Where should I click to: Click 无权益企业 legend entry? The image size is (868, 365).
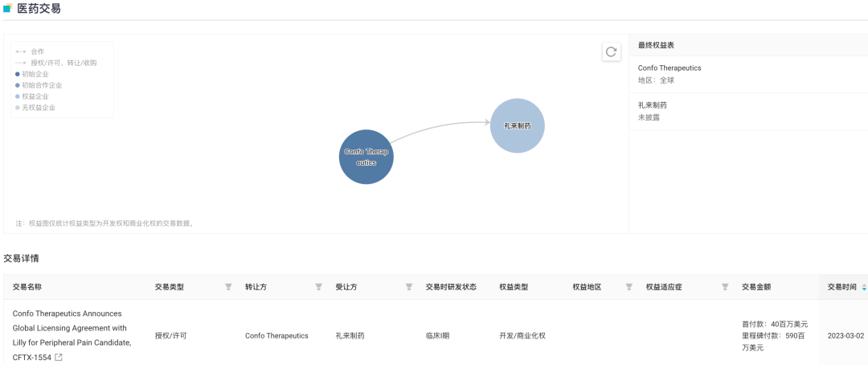click(35, 108)
